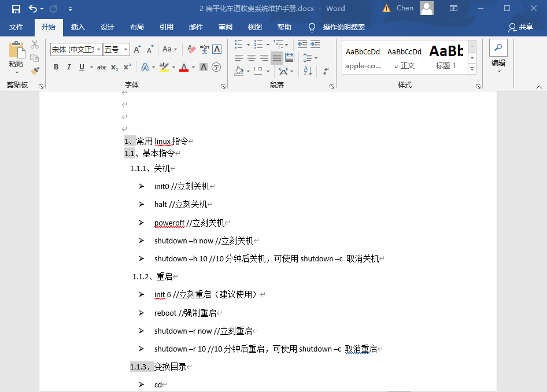Open the 审阅 ribbon tab
Image resolution: width=547 pixels, height=392 pixels.
226,27
